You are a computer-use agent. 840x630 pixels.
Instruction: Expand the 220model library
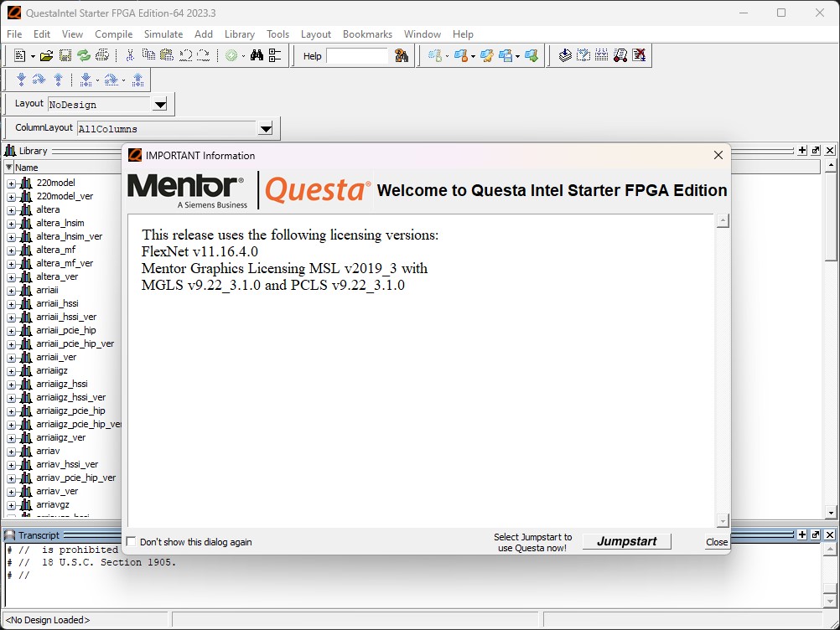click(x=11, y=183)
